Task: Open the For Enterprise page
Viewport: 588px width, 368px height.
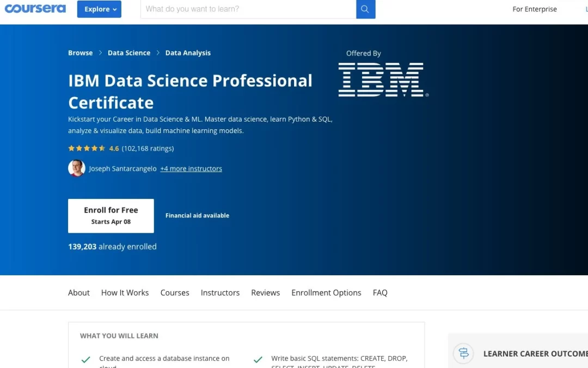Action: click(535, 9)
